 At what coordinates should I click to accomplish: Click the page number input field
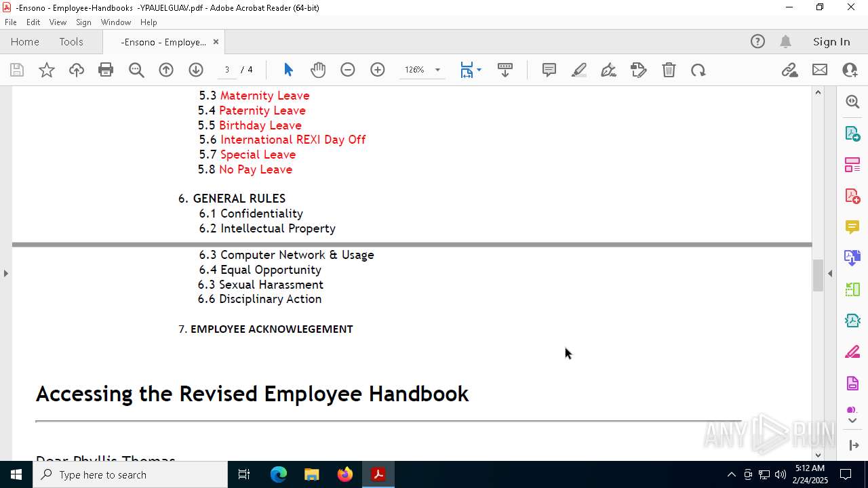click(226, 70)
